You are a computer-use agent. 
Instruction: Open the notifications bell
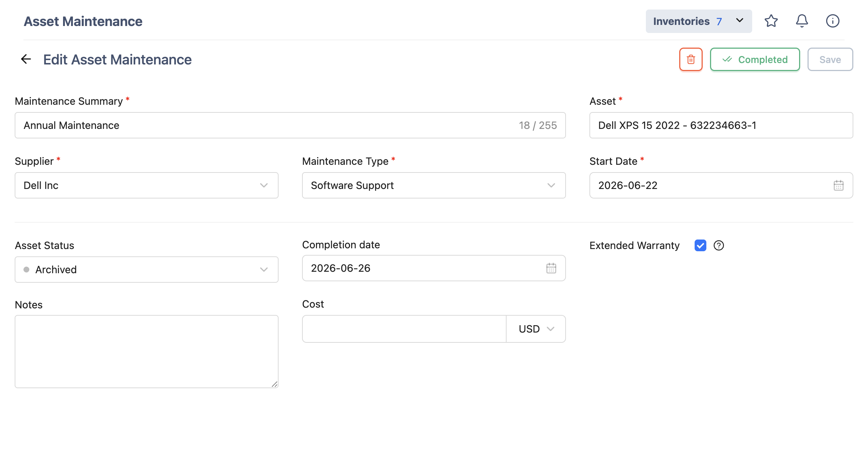tap(802, 21)
